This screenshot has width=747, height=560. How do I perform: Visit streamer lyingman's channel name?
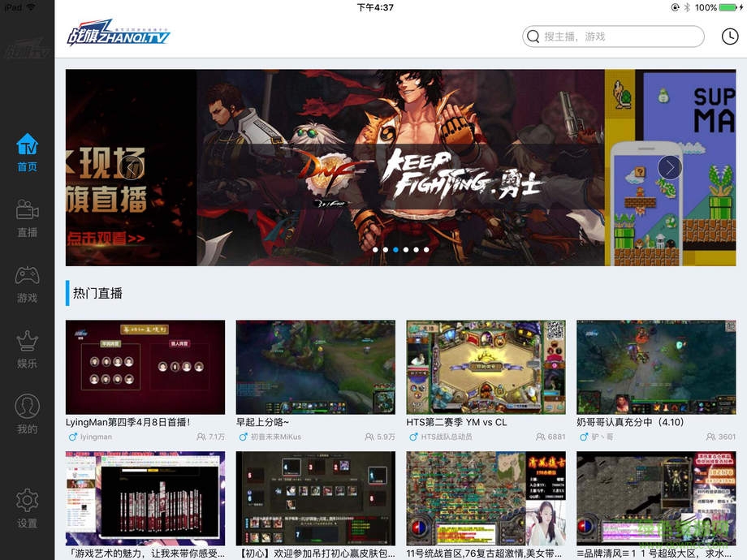click(x=96, y=437)
